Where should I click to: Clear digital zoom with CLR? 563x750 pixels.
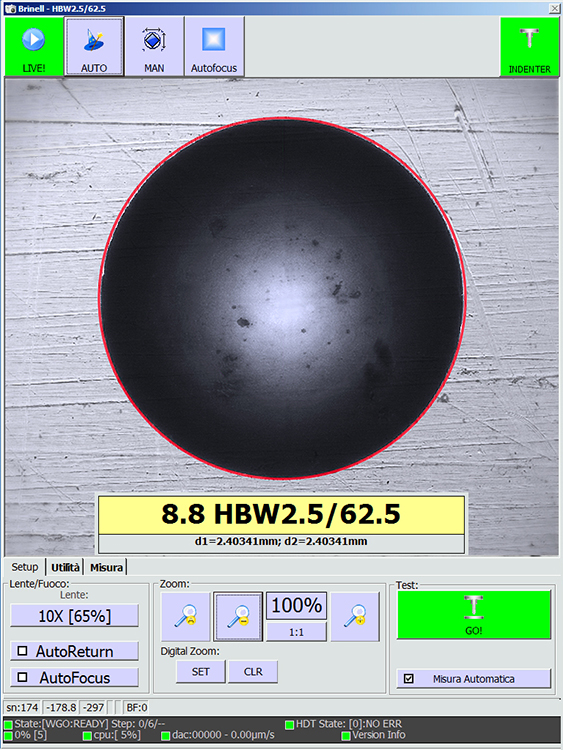pos(253,672)
